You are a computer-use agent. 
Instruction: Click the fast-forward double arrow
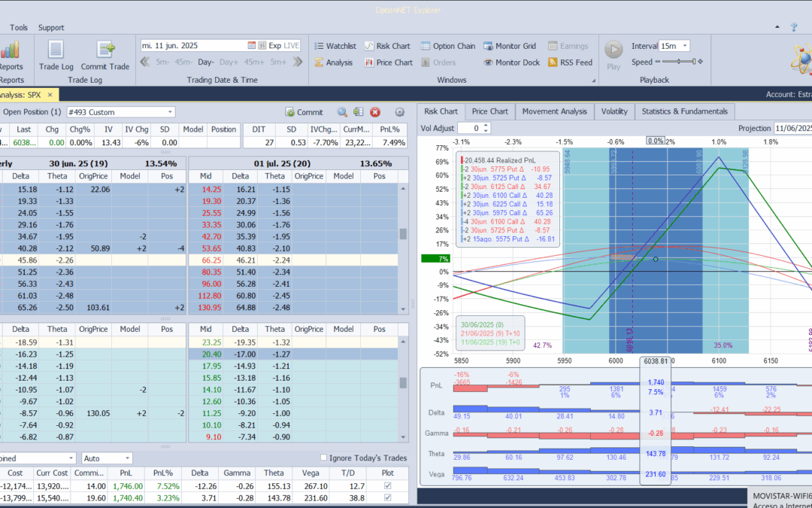[x=297, y=62]
